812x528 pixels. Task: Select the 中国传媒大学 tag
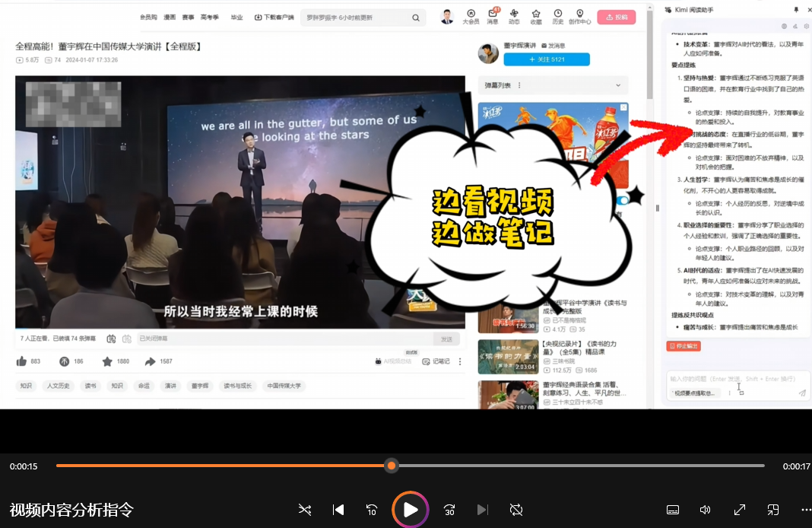(x=284, y=386)
